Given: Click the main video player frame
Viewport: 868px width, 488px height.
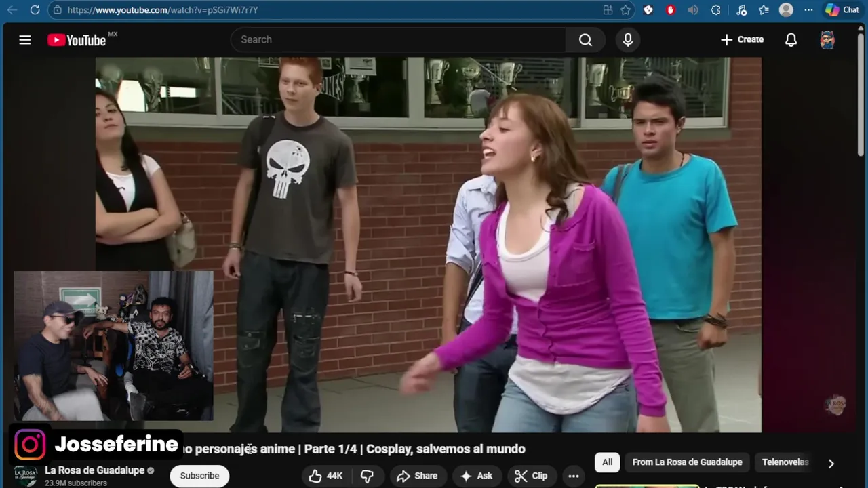Looking at the screenshot, I should (428, 245).
